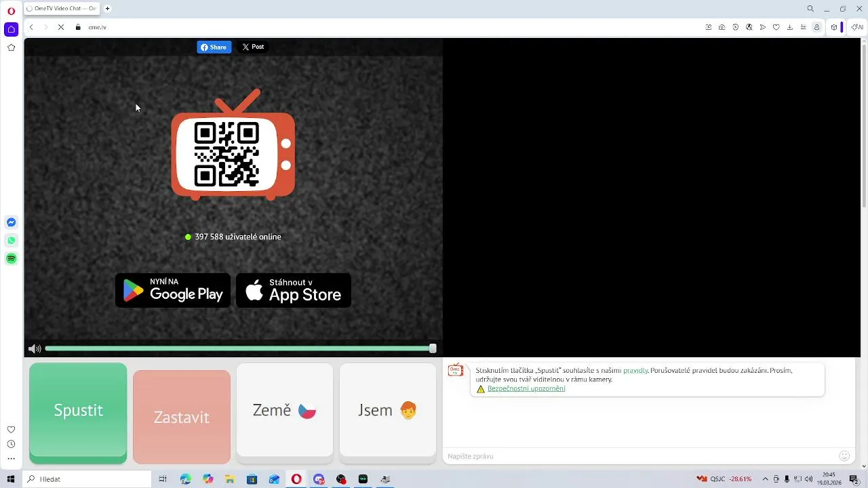Viewport: 868px width, 488px height.
Task: Open the Opera main menu
Action: point(11,11)
